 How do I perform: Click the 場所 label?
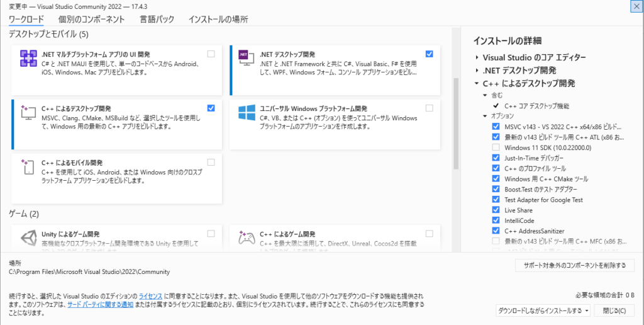point(14,263)
